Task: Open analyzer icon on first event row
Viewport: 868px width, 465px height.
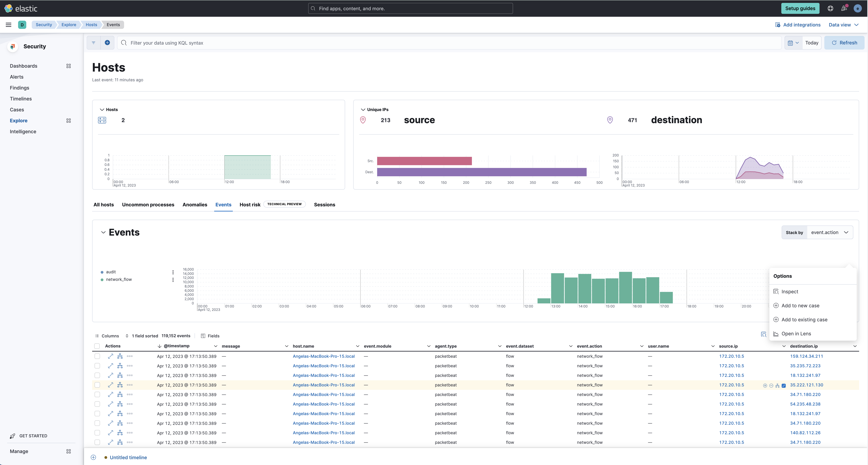Action: [x=120, y=356]
